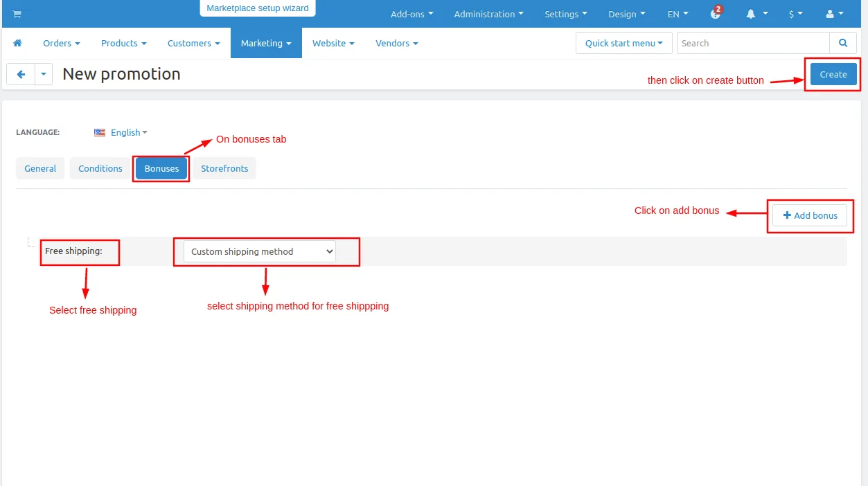Open the Website menu

point(333,43)
